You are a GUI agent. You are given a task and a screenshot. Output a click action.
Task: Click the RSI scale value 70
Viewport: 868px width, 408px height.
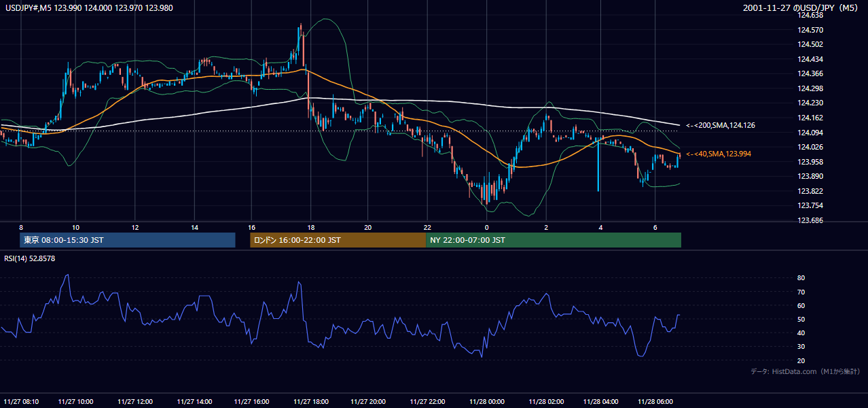tap(801, 292)
